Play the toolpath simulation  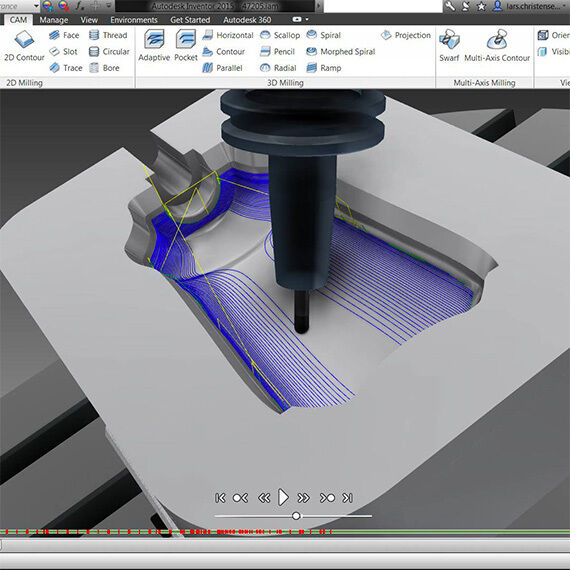pyautogui.click(x=283, y=497)
